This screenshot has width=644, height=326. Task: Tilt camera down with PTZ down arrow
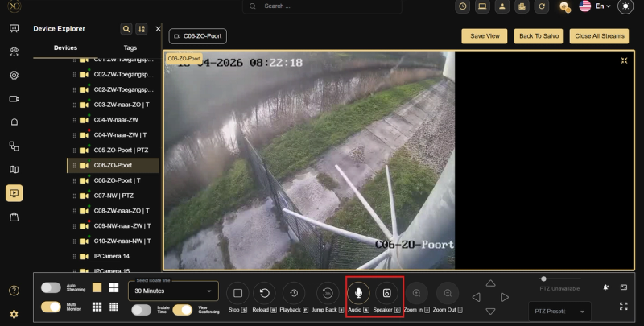click(490, 312)
